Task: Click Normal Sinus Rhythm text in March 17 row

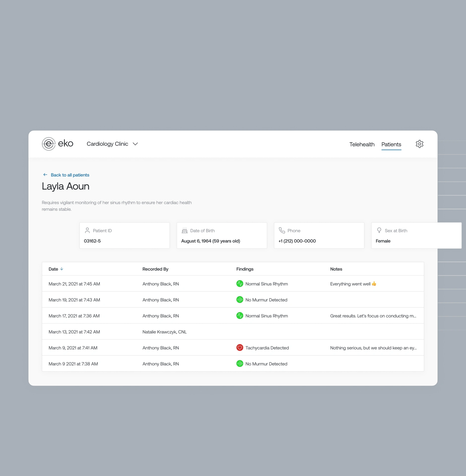Action: 266,316
